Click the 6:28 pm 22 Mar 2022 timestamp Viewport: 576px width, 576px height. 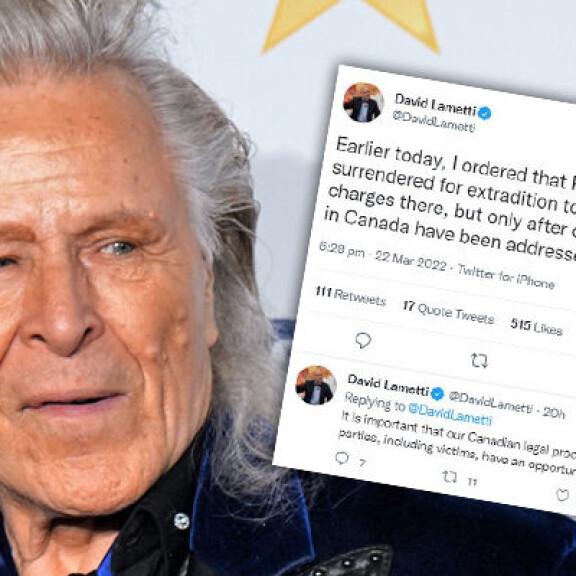[383, 256]
